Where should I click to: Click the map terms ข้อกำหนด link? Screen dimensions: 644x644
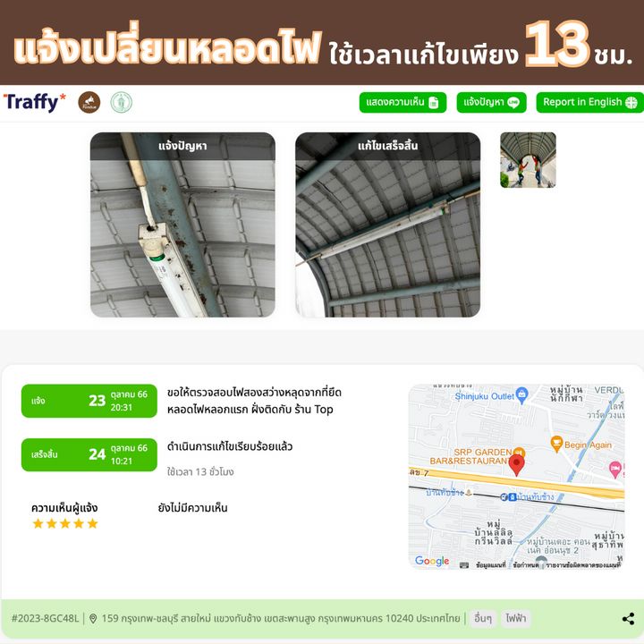525,565
